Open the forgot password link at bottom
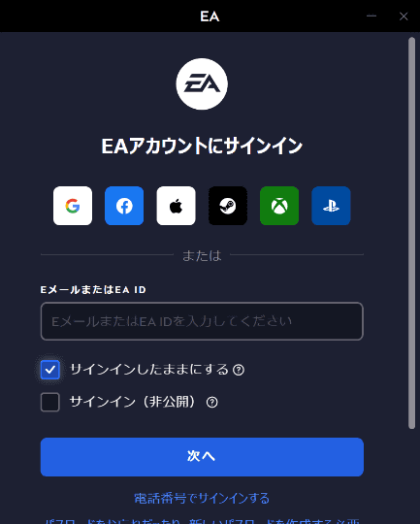This screenshot has height=524, width=420. pos(202,521)
